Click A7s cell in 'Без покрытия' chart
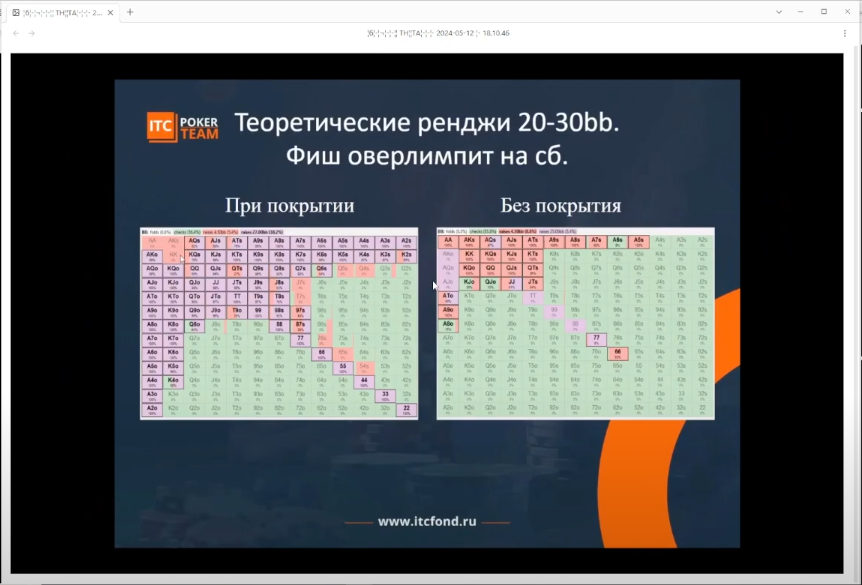Viewport: 862px width, 585px height. tap(596, 242)
